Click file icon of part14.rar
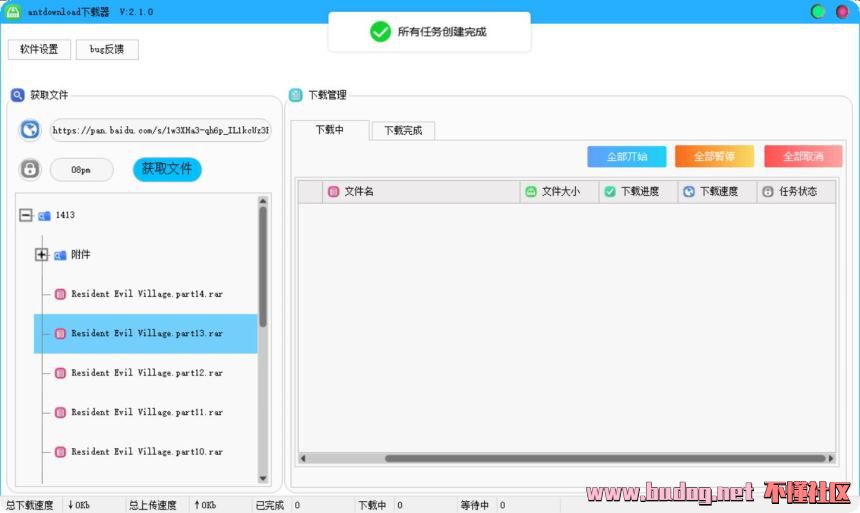The height and width of the screenshot is (513, 860). click(60, 294)
